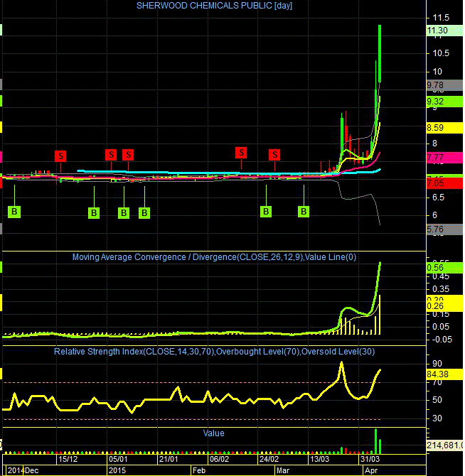Viewport: 465px width, 476px height.
Task: Click the 06/02 date axis label
Action: (x=219, y=459)
